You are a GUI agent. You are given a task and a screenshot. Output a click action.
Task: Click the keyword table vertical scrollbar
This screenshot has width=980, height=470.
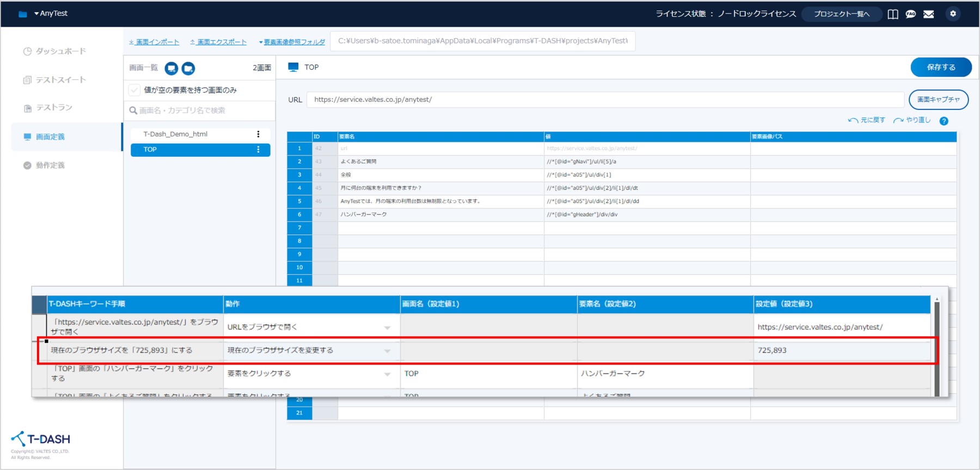937,348
